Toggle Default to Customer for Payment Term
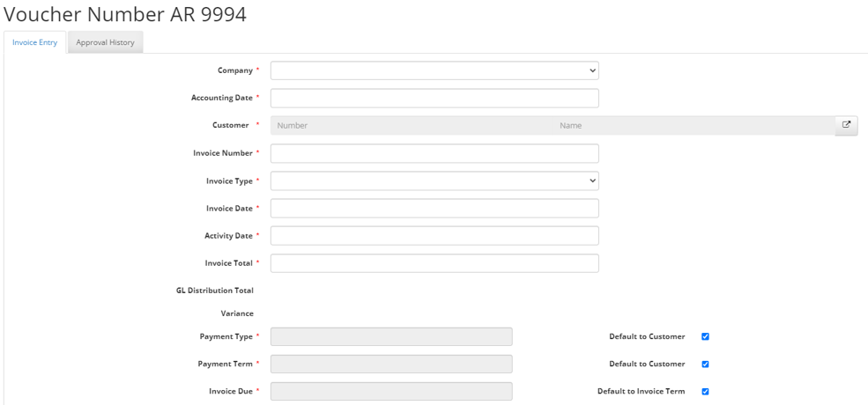 [705, 364]
